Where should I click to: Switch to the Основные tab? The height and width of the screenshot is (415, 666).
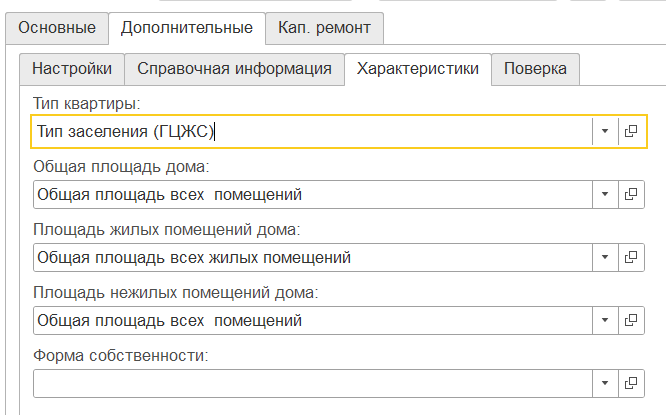pos(56,28)
